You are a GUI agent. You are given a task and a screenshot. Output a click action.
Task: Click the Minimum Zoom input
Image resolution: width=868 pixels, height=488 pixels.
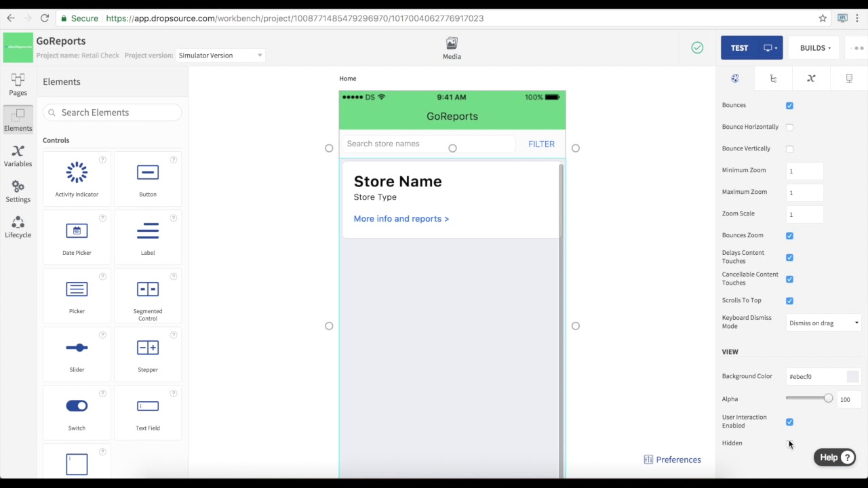805,171
